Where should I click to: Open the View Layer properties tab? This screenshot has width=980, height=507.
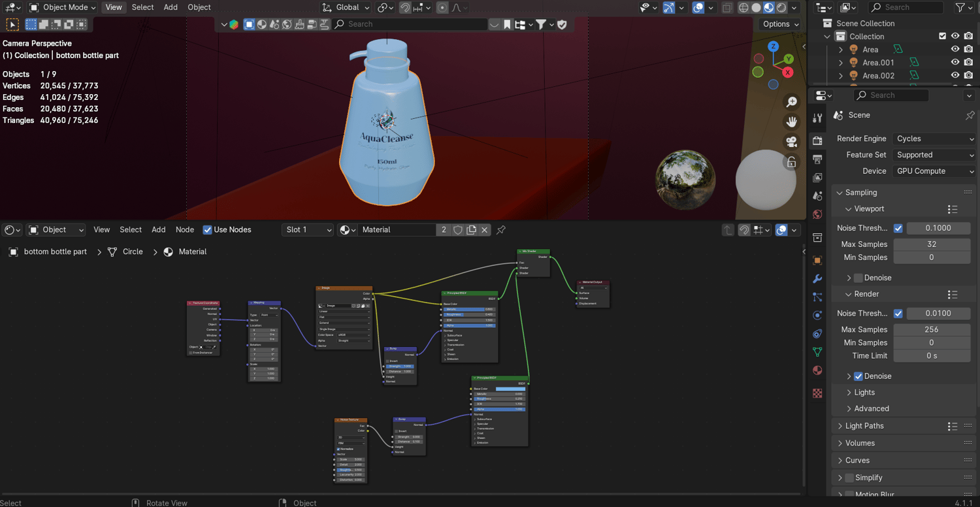point(817,177)
